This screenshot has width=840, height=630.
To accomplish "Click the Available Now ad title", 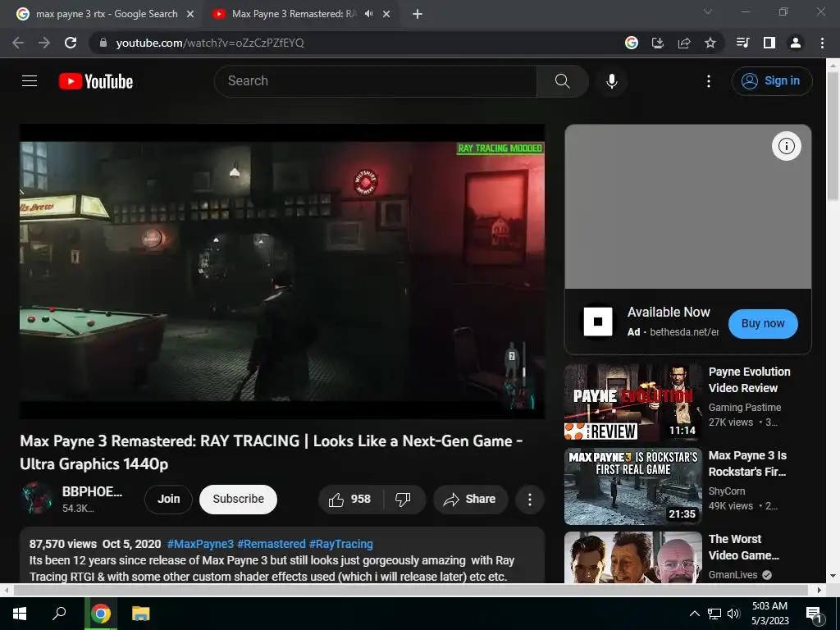I will coord(669,313).
